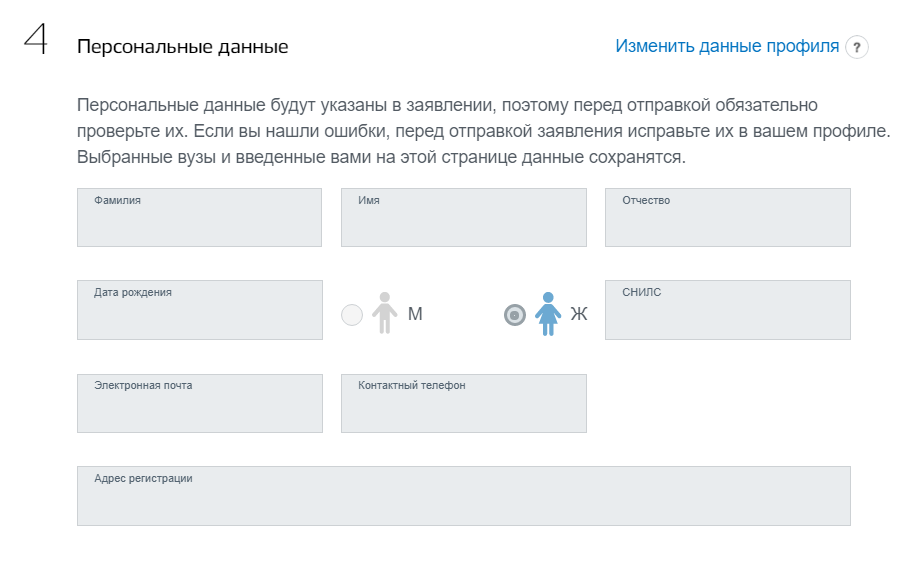Click the Персональные данные heading
The width and height of the screenshot is (923, 568).
[x=182, y=46]
